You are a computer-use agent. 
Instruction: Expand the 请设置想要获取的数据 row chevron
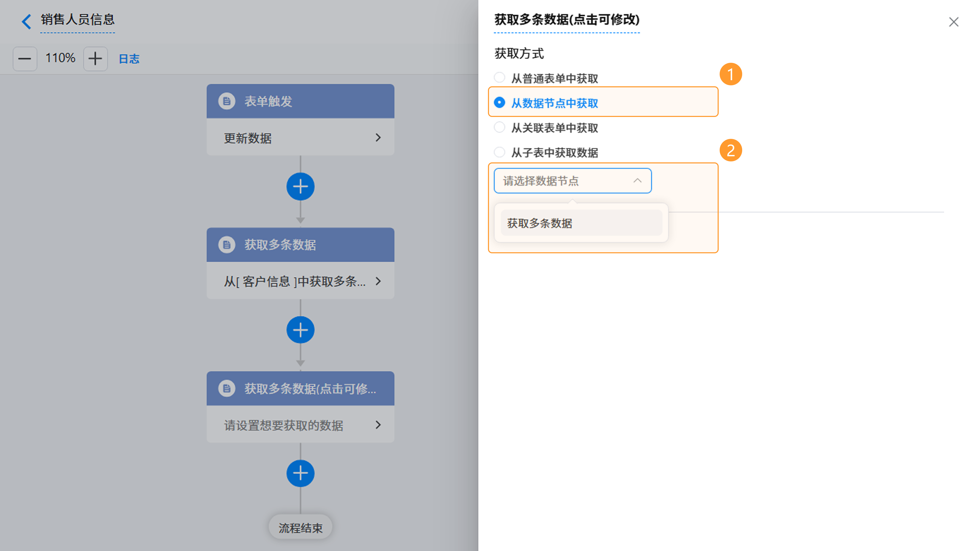pyautogui.click(x=378, y=425)
